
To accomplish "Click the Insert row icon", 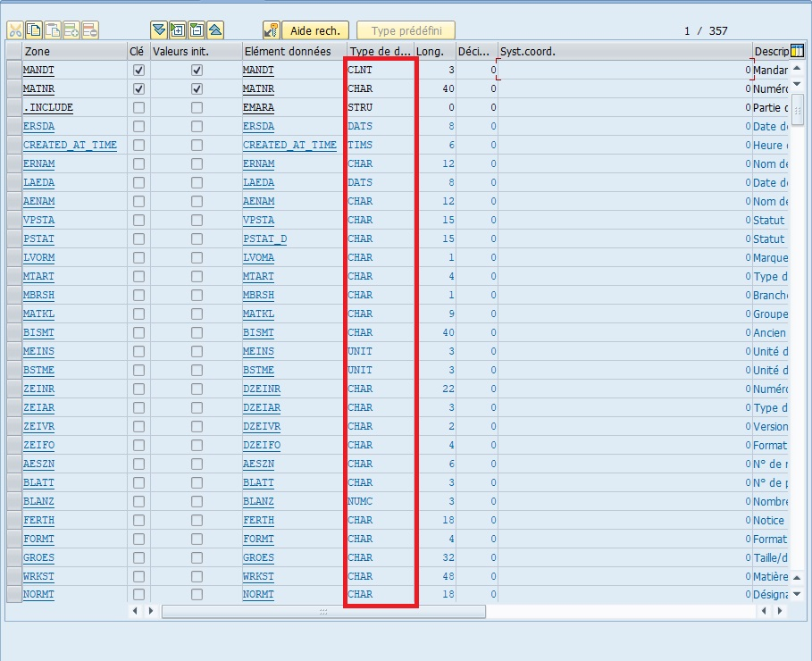I will pos(71,30).
